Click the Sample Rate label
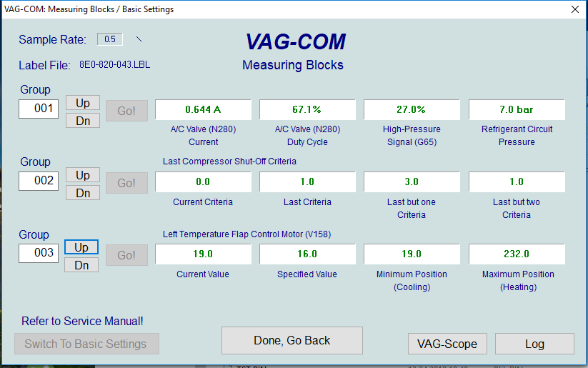This screenshot has height=368, width=588. (x=52, y=40)
